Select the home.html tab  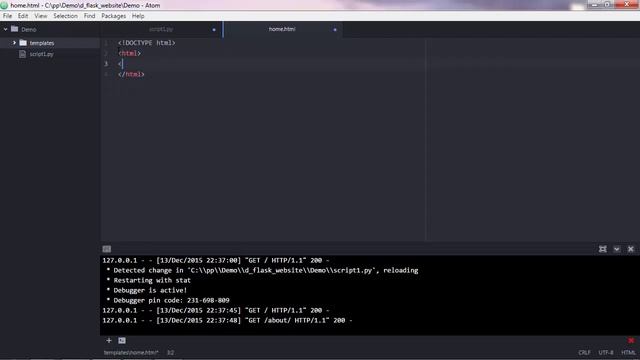point(282,29)
